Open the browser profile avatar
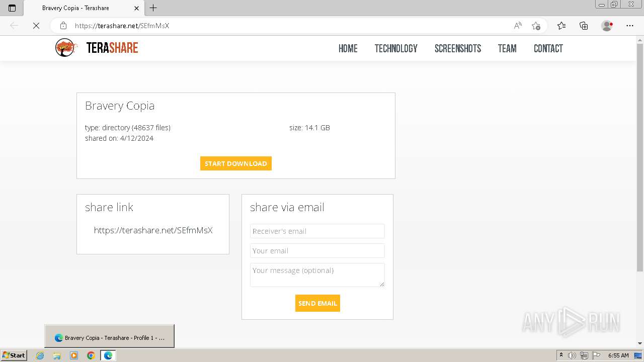 pos(607,26)
